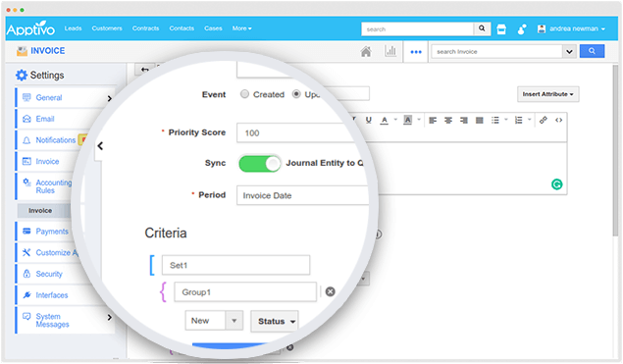Insert a hyperlink via link icon
Image resolution: width=623 pixels, height=364 pixels.
(544, 120)
